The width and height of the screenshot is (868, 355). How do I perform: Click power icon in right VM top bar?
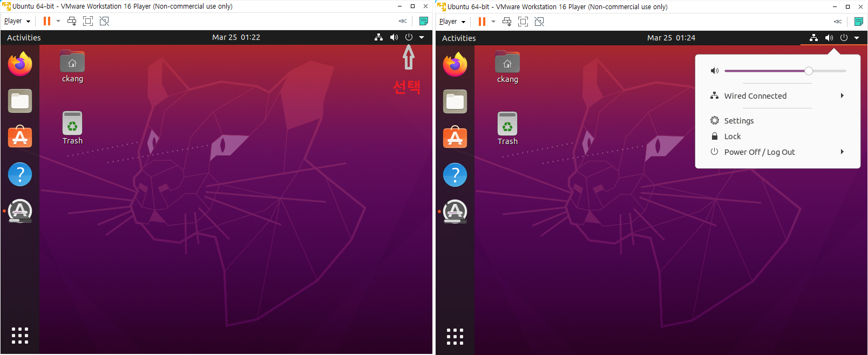(844, 38)
